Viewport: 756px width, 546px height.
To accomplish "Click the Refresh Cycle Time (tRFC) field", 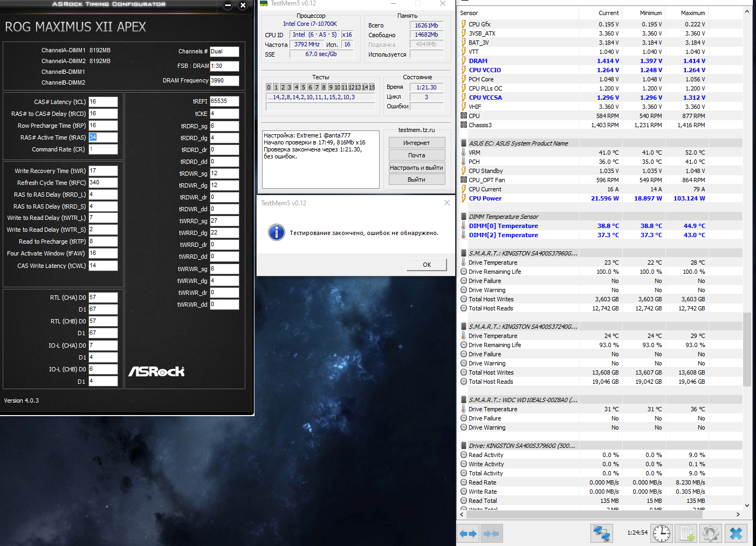I will (x=103, y=183).
